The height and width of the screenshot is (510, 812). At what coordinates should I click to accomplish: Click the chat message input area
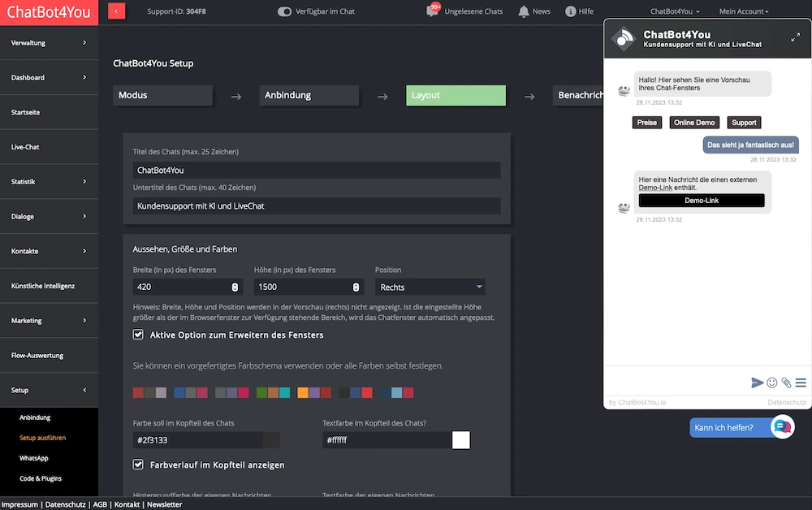676,382
